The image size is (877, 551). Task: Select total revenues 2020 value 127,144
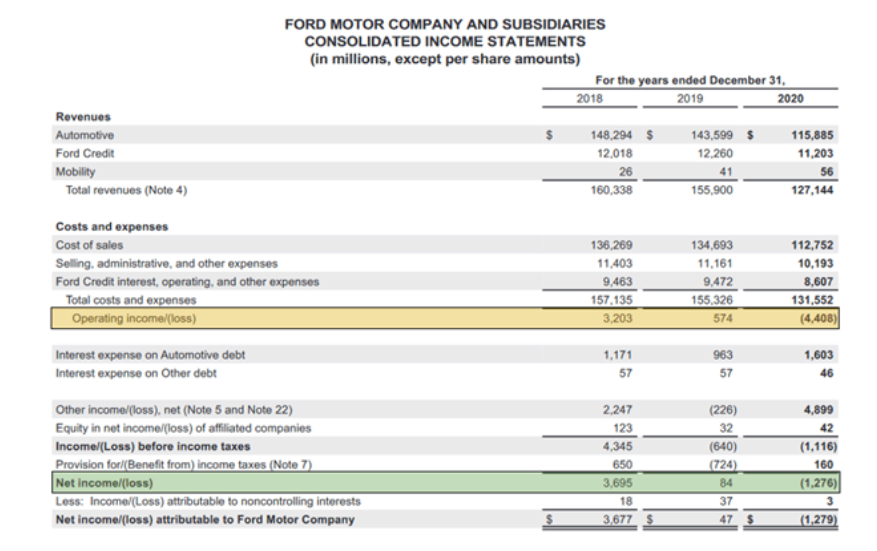pyautogui.click(x=812, y=190)
